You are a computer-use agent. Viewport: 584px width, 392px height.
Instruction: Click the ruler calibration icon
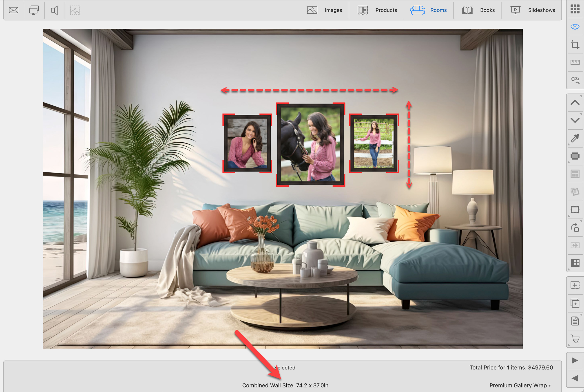pos(575,62)
